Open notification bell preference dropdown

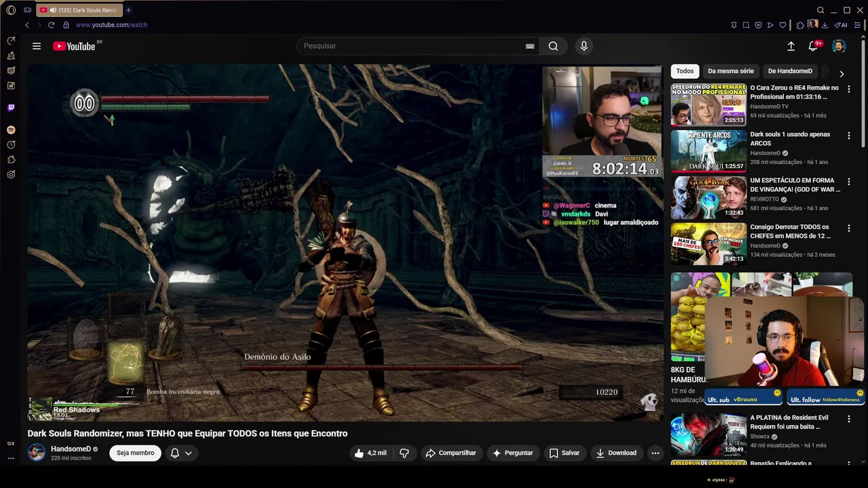[181, 453]
